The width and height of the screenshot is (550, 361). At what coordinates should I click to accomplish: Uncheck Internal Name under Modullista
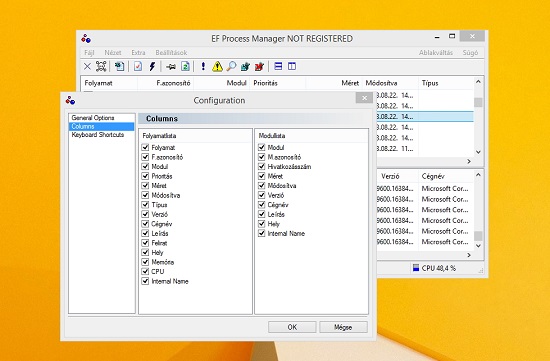click(x=261, y=233)
